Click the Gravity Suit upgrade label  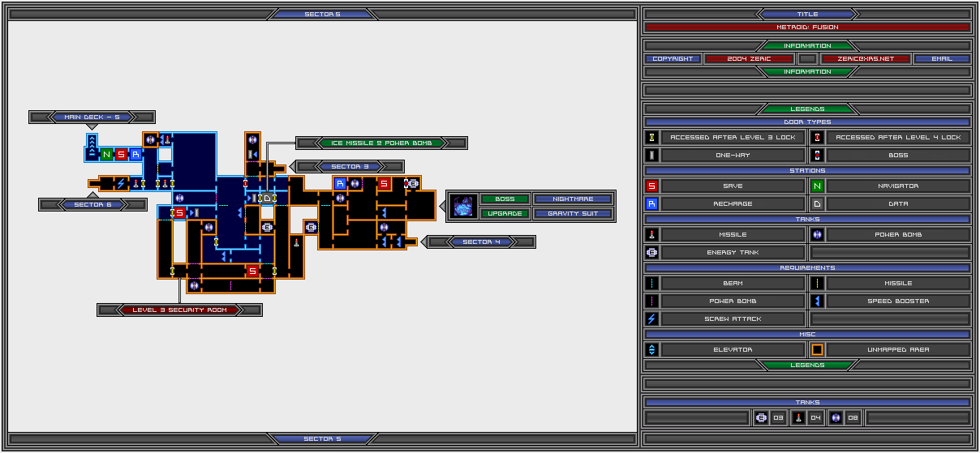573,214
